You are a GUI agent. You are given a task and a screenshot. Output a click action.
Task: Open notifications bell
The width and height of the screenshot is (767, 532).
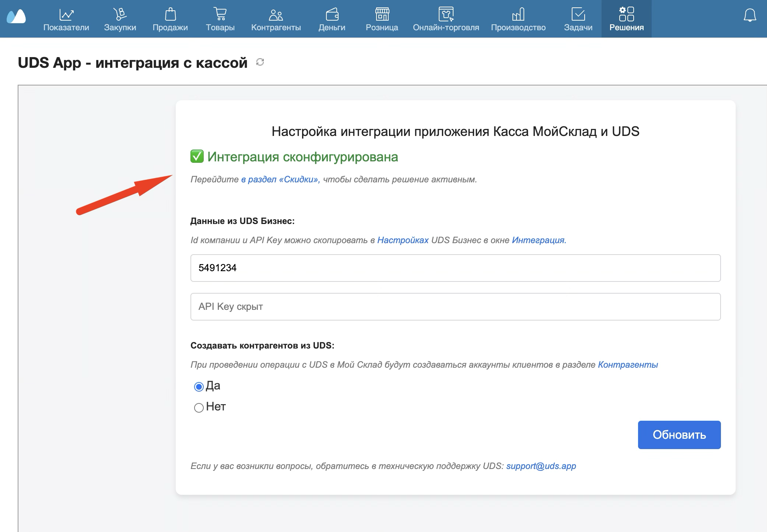750,15
